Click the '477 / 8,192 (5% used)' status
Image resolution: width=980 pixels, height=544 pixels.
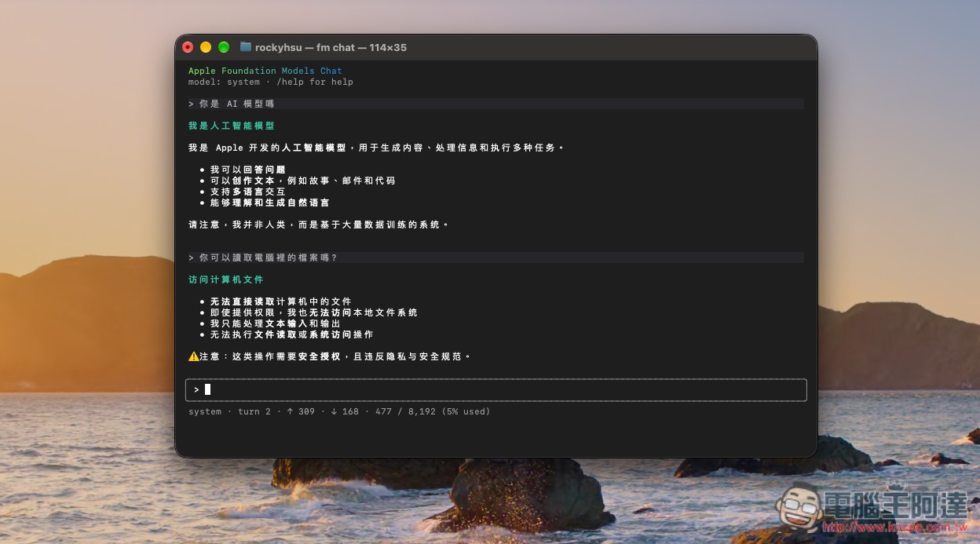coord(433,411)
